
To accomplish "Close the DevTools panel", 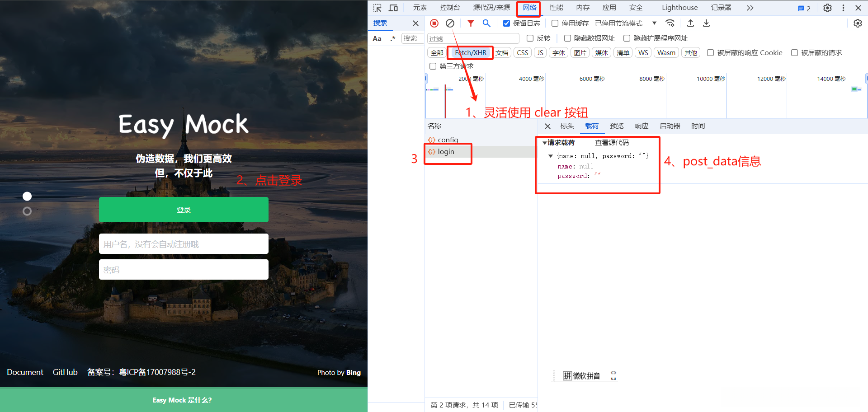I will coord(858,8).
